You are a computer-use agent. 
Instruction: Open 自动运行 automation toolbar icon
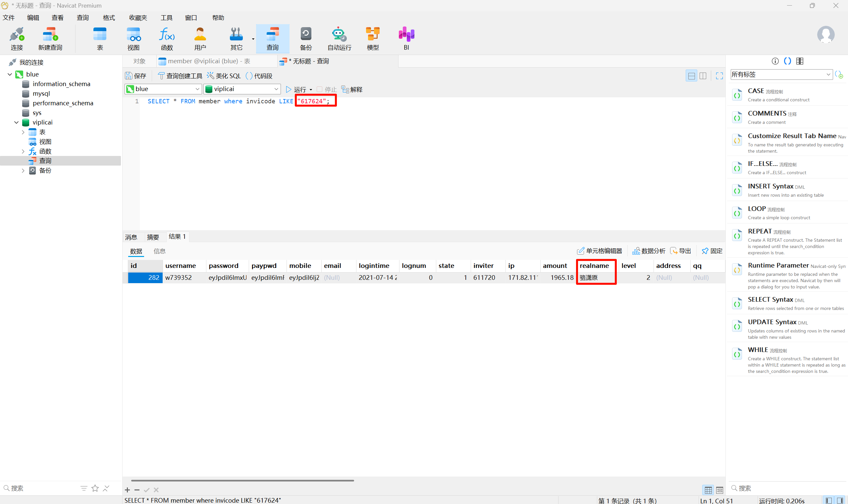click(x=339, y=39)
